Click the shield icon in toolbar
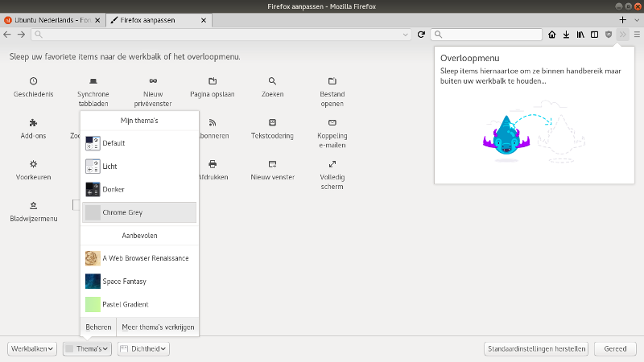This screenshot has width=644, height=362. point(609,35)
